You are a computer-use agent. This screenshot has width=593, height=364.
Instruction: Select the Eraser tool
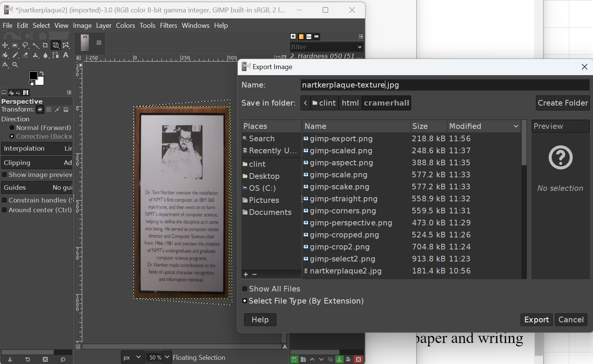click(x=25, y=55)
